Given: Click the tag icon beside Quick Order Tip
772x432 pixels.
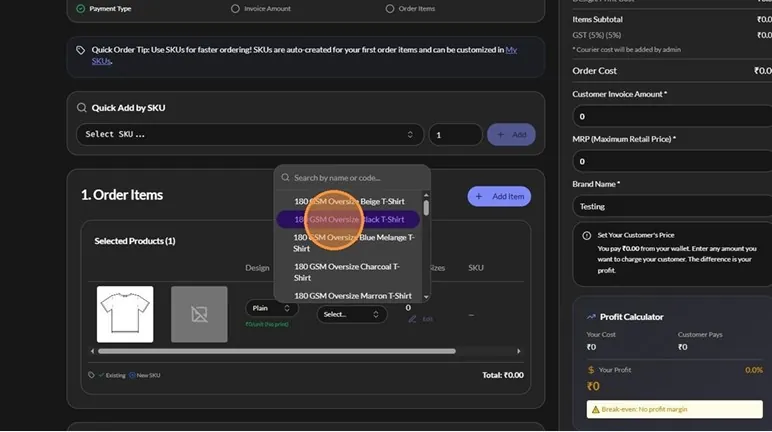Looking at the screenshot, I should tap(80, 50).
